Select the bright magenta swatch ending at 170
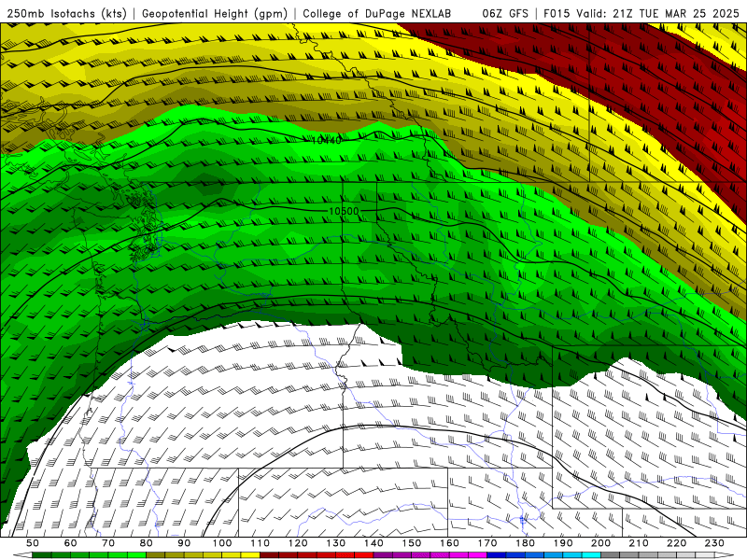Viewport: 747px width, 560px height. [x=478, y=555]
